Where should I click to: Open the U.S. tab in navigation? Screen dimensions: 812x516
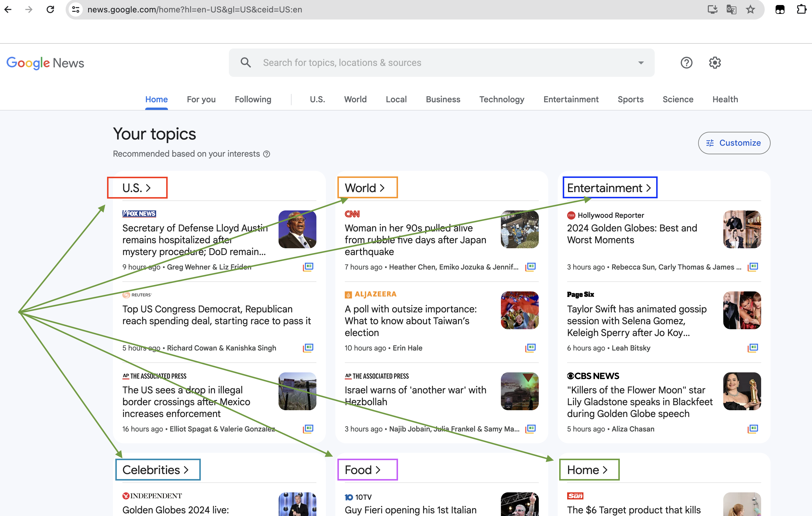click(x=317, y=99)
